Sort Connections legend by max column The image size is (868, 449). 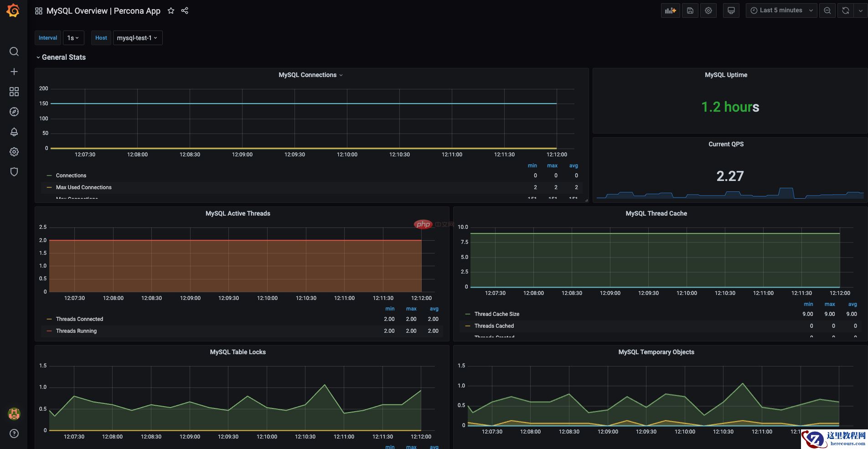click(553, 165)
